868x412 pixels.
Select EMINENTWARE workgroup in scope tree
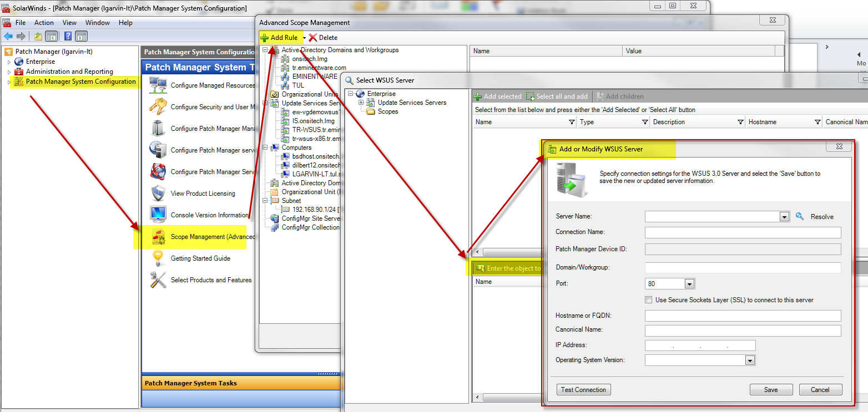tap(309, 77)
